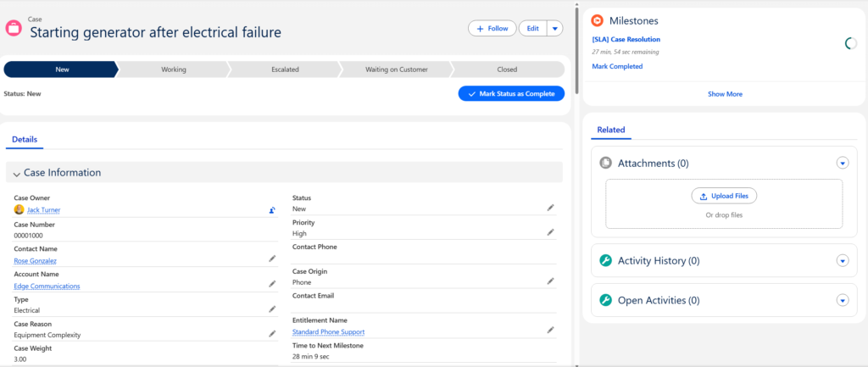
Task: Open the Activity History dropdown menu
Action: point(842,261)
